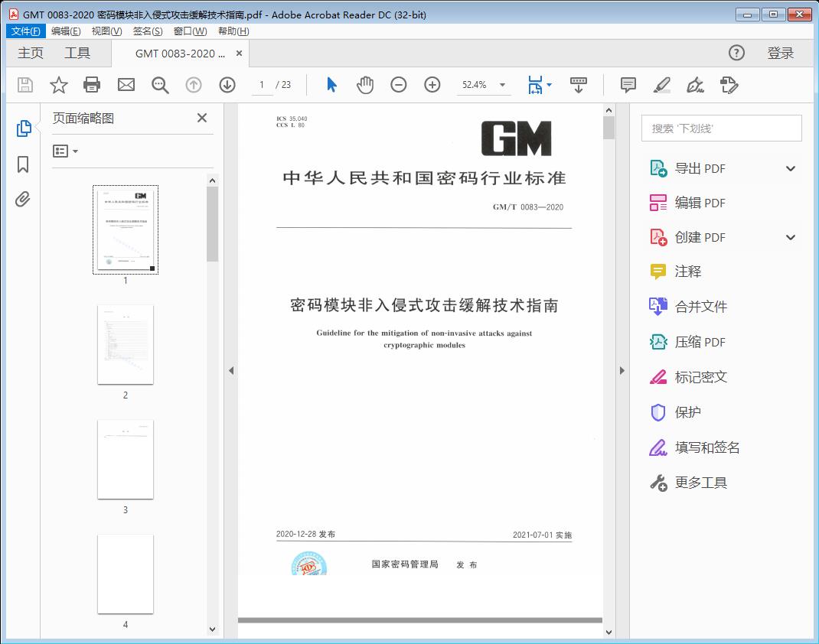Select the highlighter annotation tool
The height and width of the screenshot is (644, 819).
[x=663, y=86]
